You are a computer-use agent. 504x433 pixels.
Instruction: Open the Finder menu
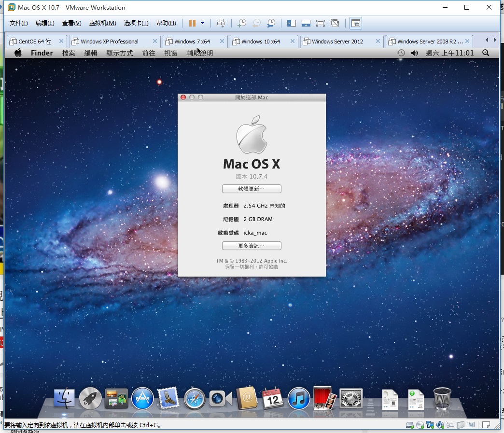pyautogui.click(x=42, y=53)
